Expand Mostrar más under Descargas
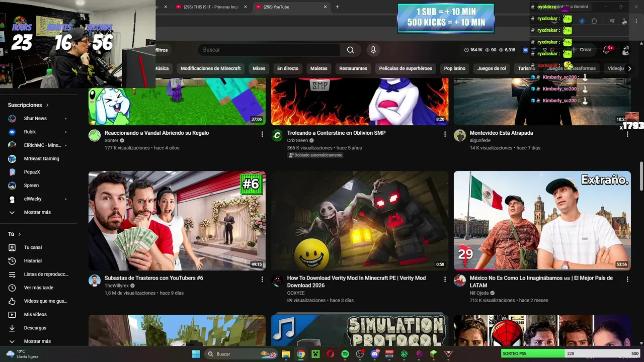 point(38,341)
